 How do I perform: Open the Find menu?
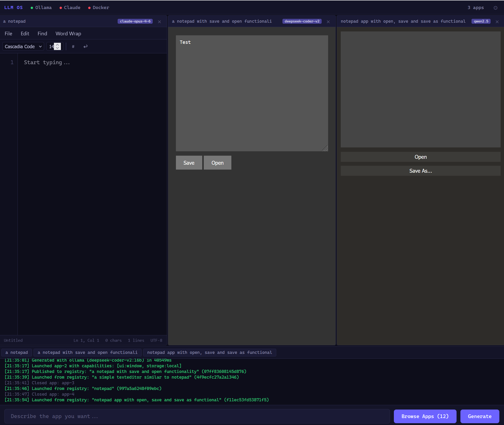tap(42, 34)
